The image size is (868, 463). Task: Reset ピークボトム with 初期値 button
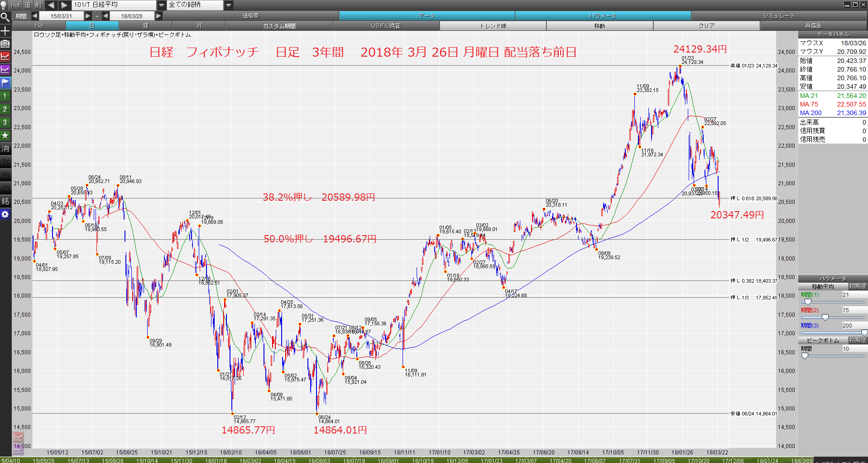(x=858, y=340)
